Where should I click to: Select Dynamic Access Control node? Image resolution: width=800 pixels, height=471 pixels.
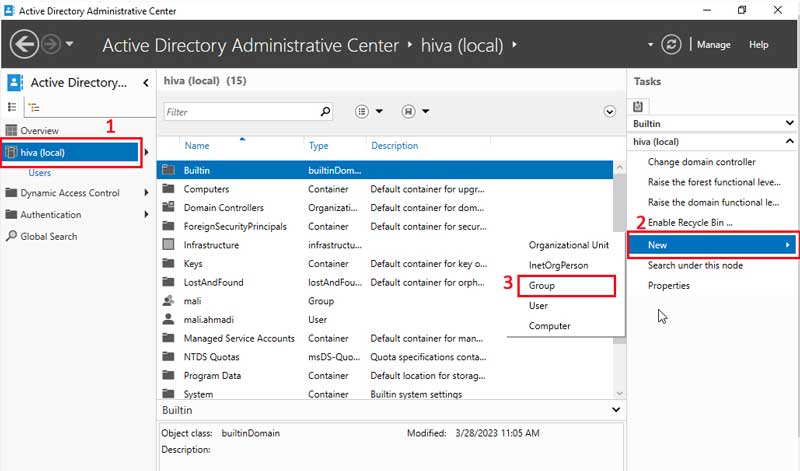tap(70, 193)
